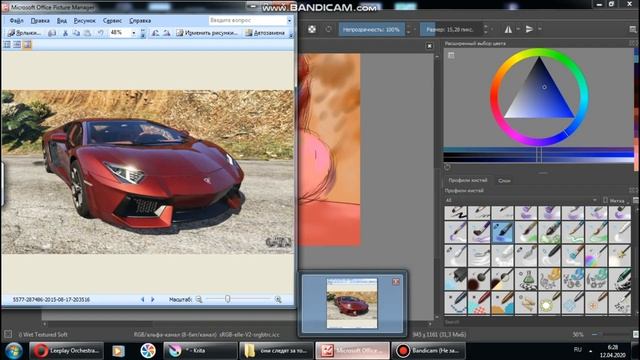Switch to the Слои tab

504,180
